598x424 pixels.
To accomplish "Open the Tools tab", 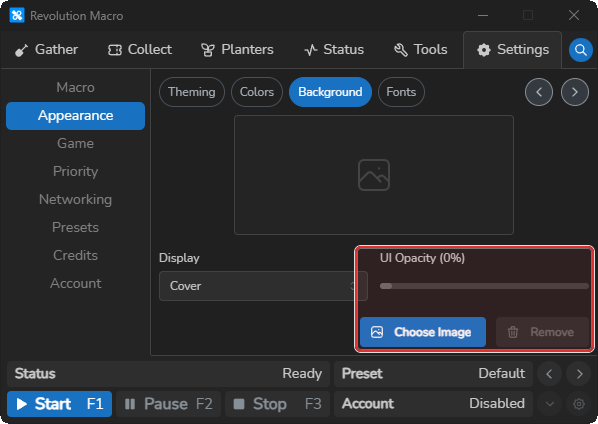I will (420, 50).
